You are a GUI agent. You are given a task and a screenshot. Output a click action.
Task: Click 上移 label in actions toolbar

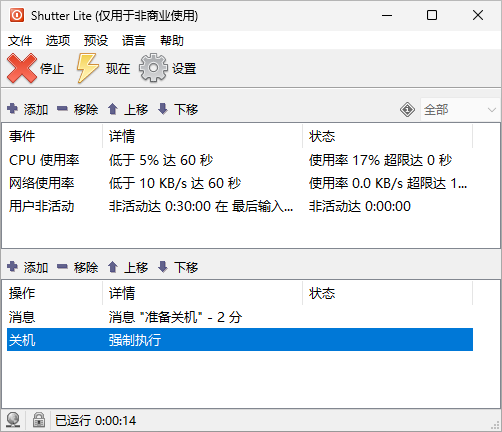(136, 267)
